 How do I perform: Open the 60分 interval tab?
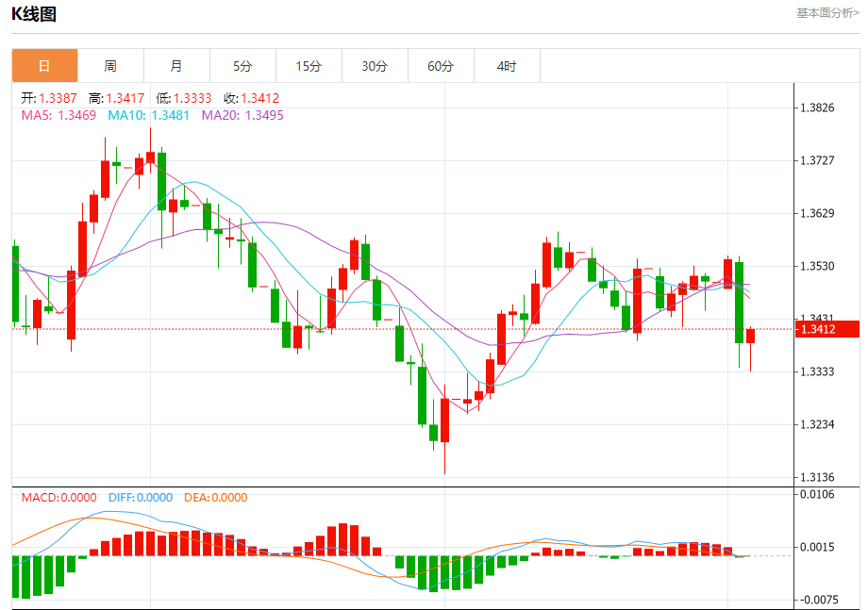click(x=441, y=66)
